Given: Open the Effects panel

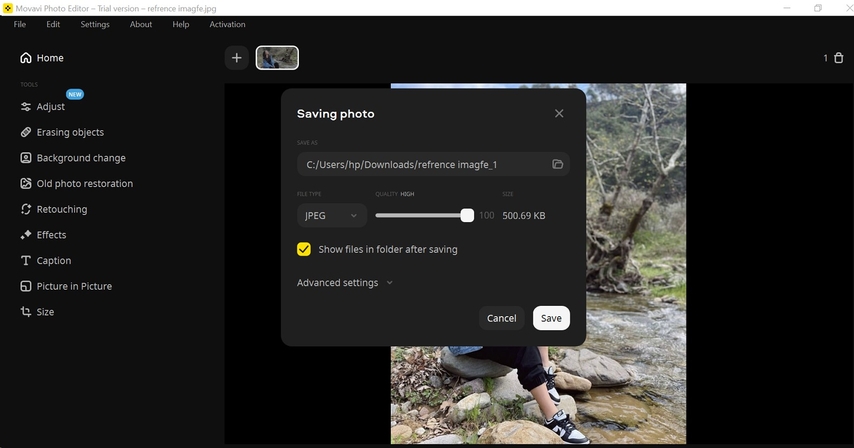Looking at the screenshot, I should [x=43, y=235].
